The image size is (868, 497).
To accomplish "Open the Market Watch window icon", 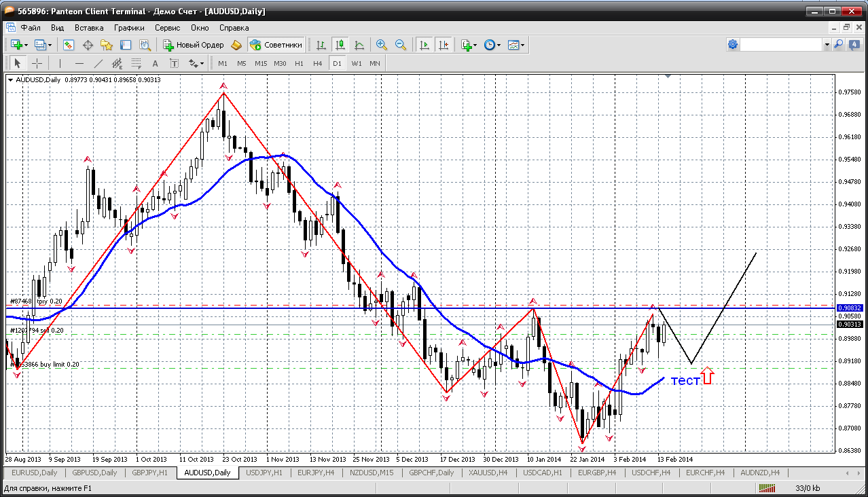I will [x=69, y=45].
